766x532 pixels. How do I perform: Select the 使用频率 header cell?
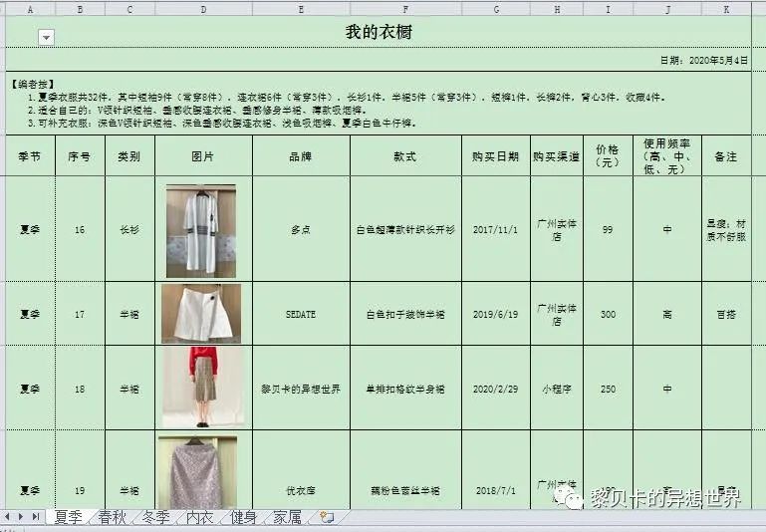[x=667, y=156]
